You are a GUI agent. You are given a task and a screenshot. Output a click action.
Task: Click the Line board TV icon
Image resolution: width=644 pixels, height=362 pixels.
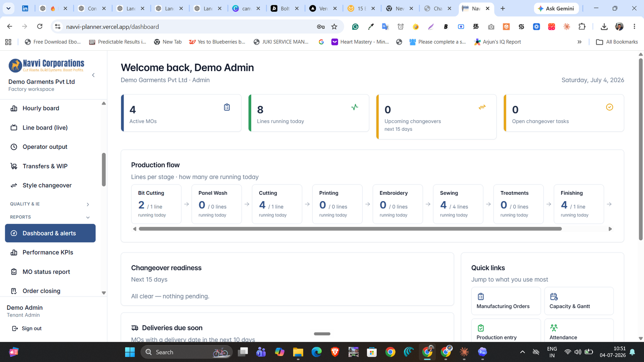click(x=14, y=128)
